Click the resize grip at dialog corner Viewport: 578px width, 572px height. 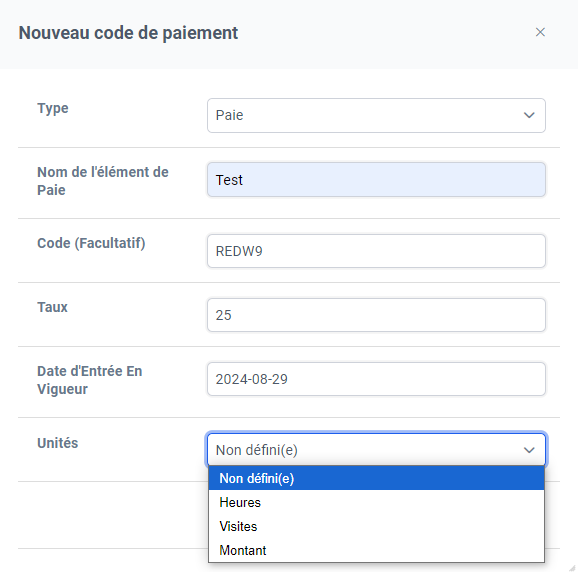572,568
